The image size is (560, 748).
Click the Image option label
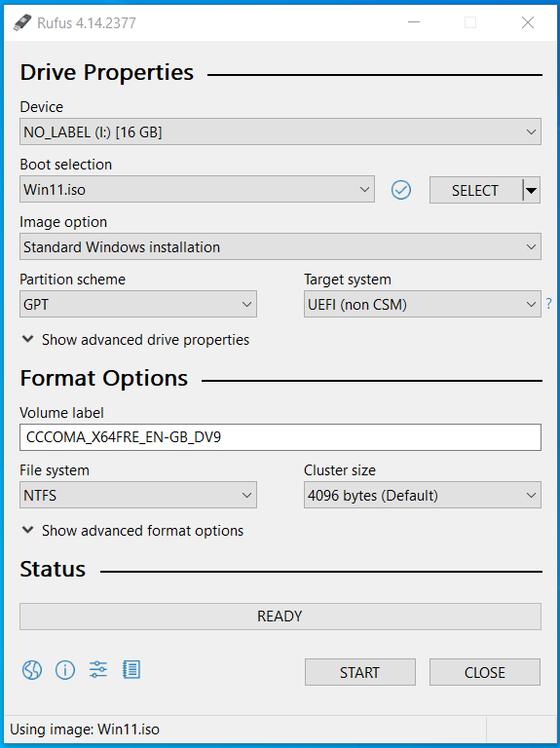[x=63, y=222]
